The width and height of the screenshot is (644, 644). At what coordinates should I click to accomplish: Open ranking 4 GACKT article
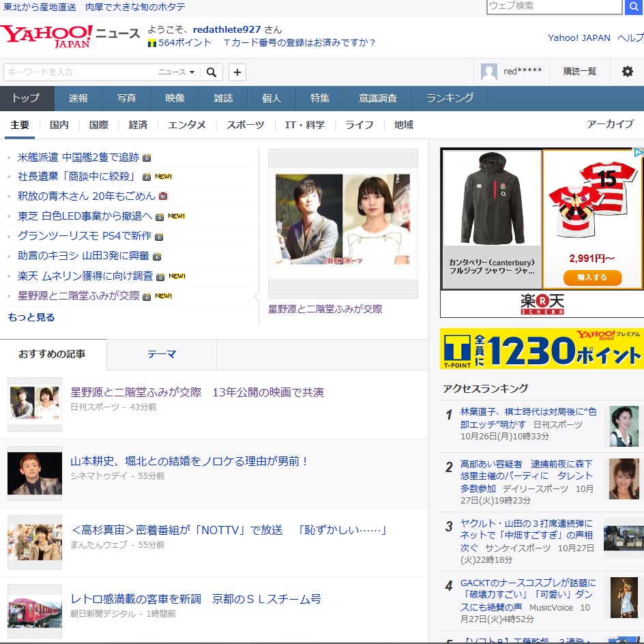(528, 595)
